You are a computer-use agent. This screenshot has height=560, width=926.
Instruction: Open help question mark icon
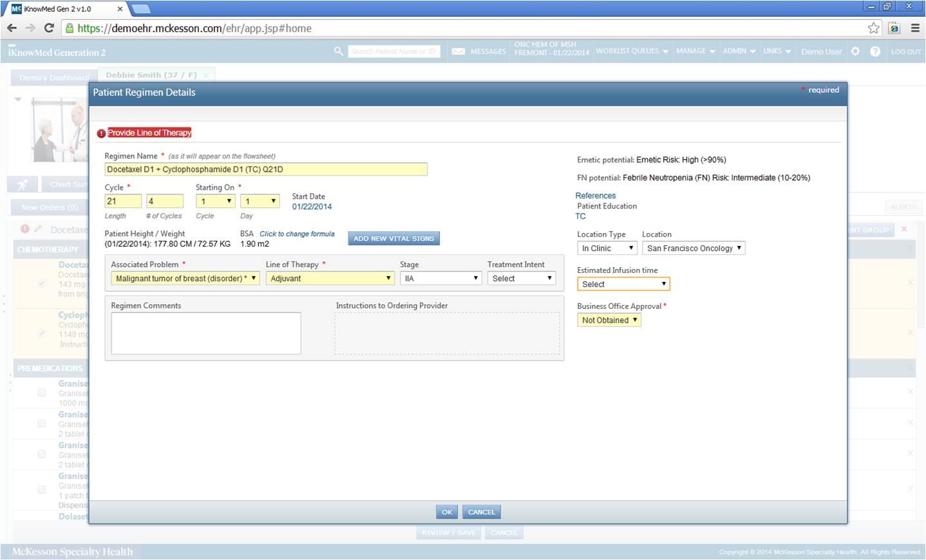point(875,51)
